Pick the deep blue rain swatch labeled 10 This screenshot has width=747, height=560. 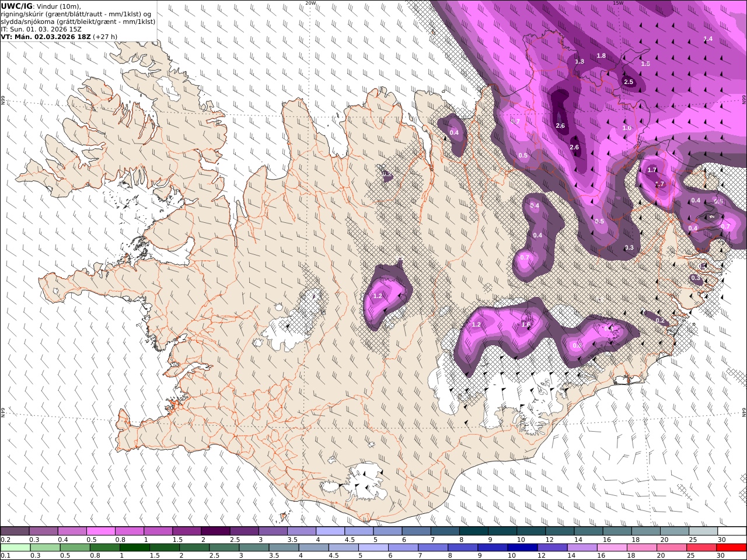coord(522,548)
